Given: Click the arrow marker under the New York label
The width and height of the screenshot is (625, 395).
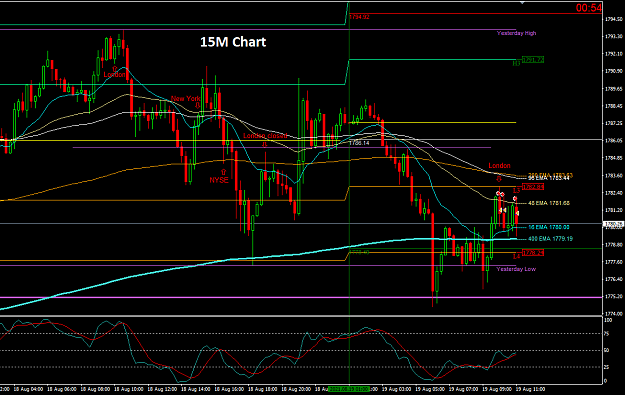Looking at the screenshot, I should pos(197,105).
